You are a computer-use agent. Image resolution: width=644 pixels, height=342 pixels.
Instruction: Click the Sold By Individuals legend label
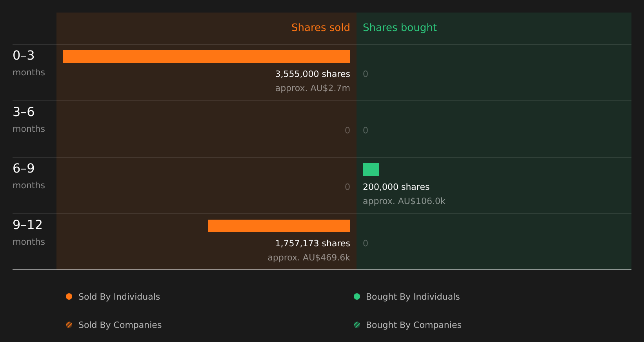[x=119, y=297]
